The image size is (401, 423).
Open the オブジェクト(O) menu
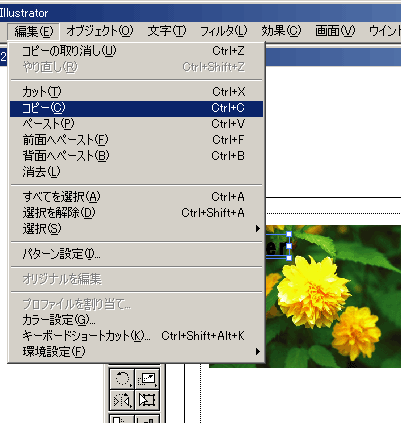click(99, 31)
